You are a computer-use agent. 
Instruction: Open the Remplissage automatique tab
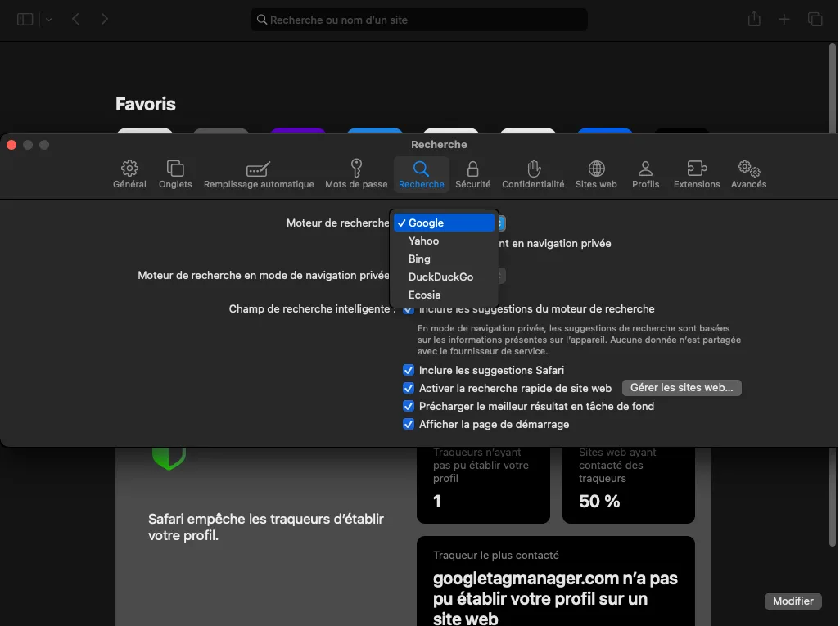259,174
